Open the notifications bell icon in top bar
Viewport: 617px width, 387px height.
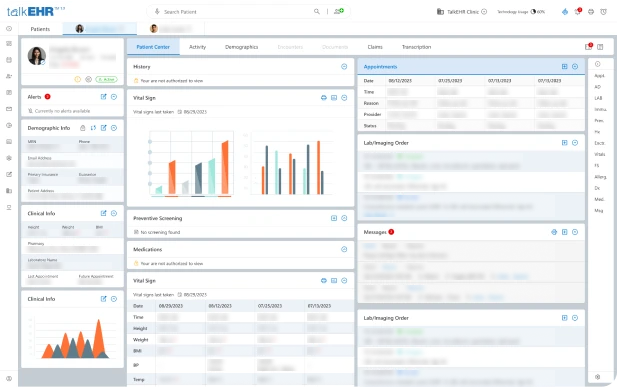(x=578, y=11)
